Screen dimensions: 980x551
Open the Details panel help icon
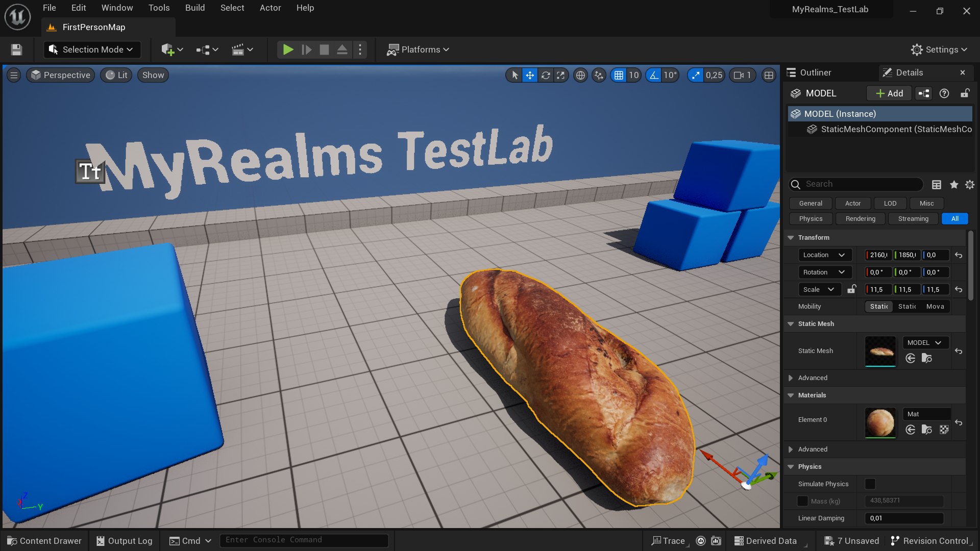[944, 93]
